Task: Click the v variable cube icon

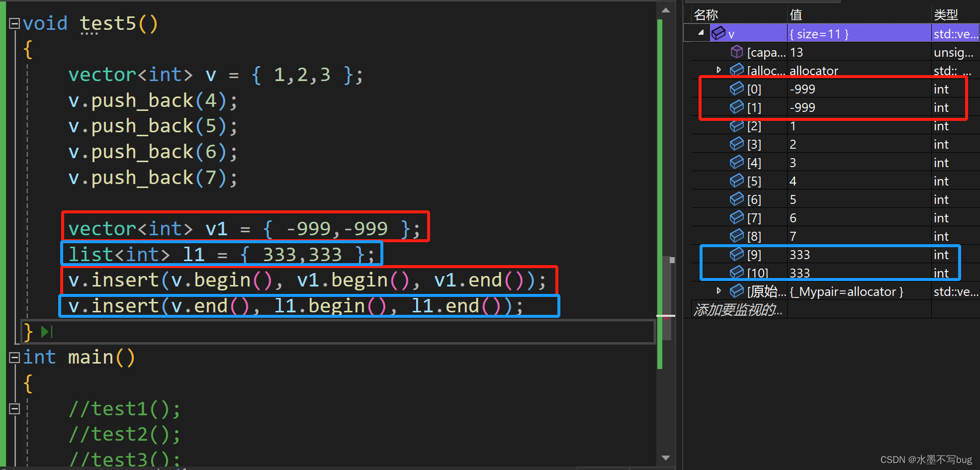Action: click(x=718, y=33)
